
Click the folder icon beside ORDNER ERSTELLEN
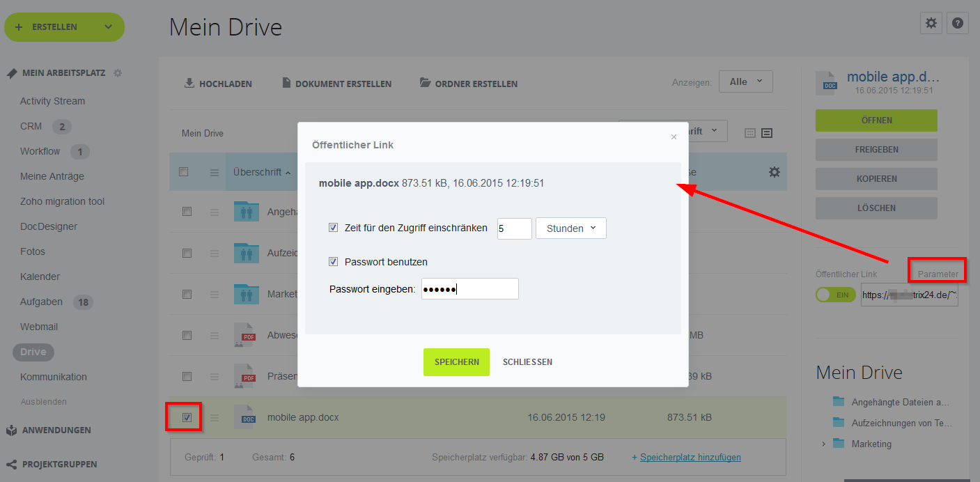point(425,81)
